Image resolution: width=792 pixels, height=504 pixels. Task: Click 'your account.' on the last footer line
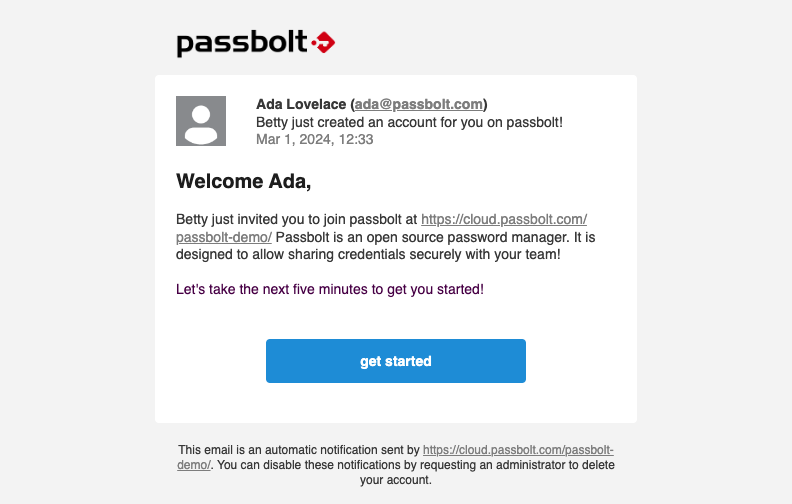coord(396,479)
